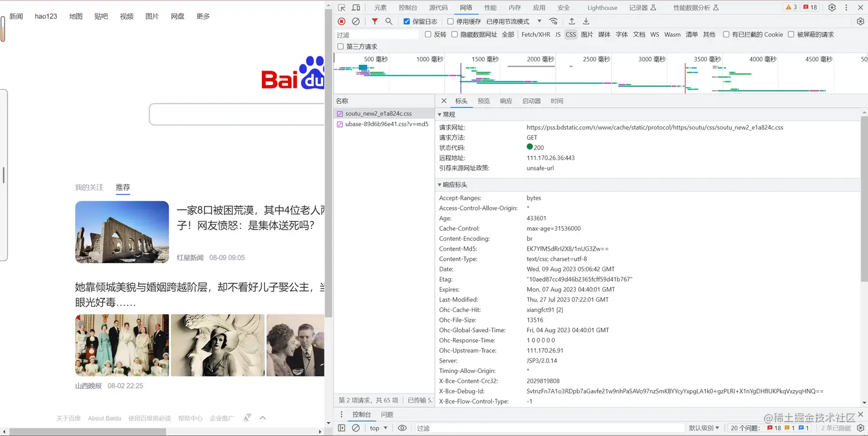
Task: Tick the 反转 checkbox
Action: tap(428, 34)
